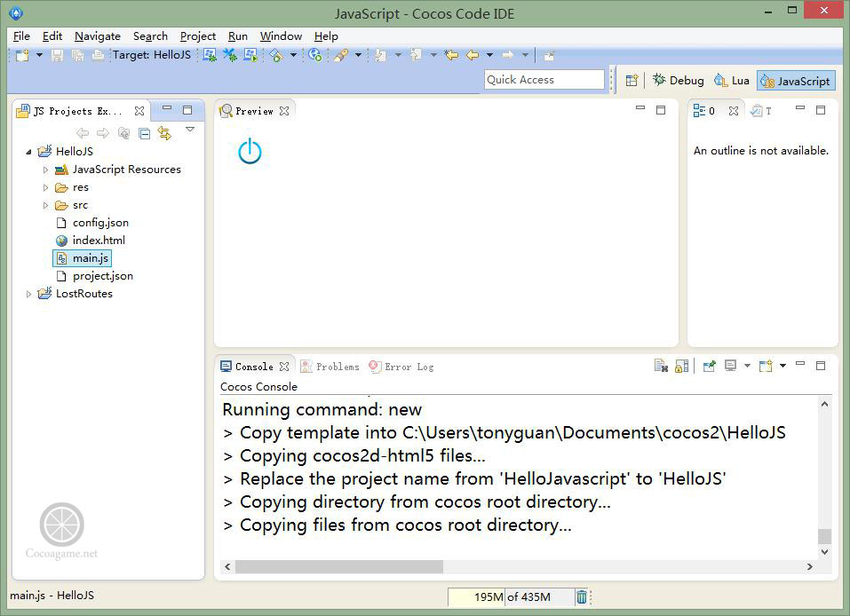
Task: Click the New wizard toolbar icon
Action: [22, 55]
